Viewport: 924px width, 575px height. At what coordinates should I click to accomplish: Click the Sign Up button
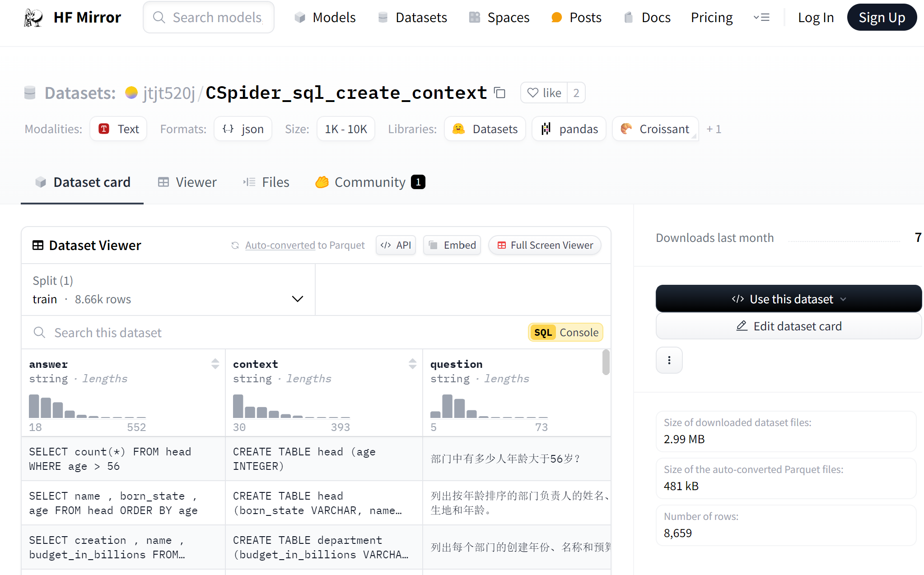point(882,18)
